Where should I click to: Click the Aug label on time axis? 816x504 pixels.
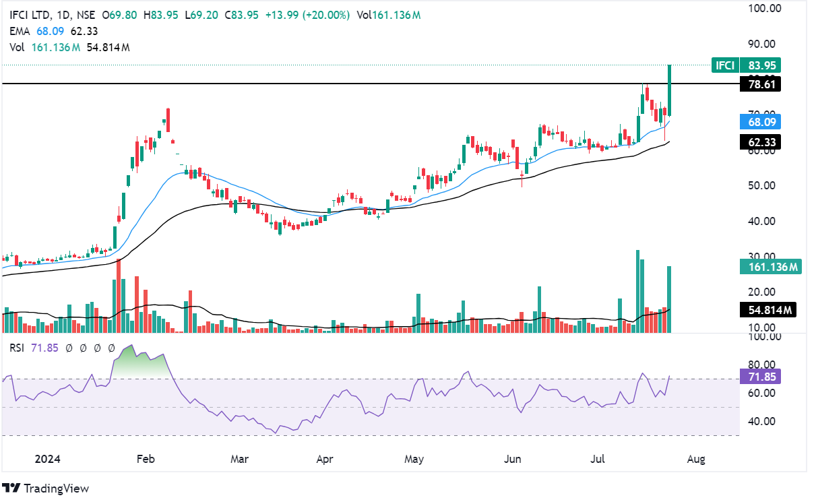[696, 460]
